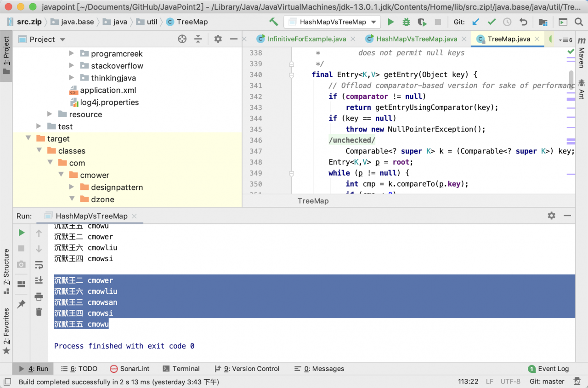Open the InfinitiveForExample.java tab
This screenshot has width=588, height=388.
(306, 39)
